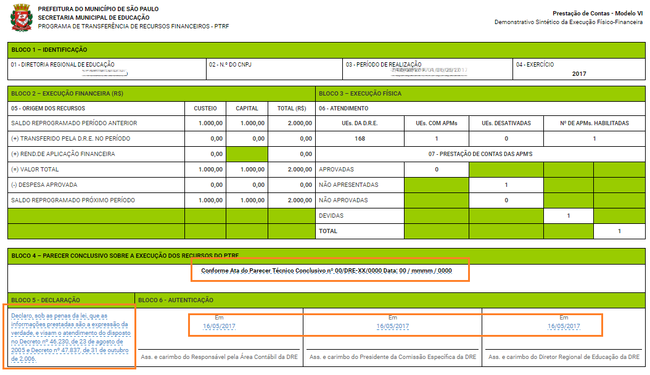The image size is (650, 375).
Task: Click the date above Diretor Regional de Educação
Action: pos(564,326)
